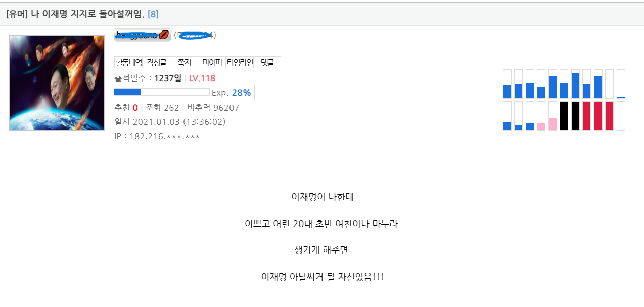644x307 pixels.
Task: Select the rightmost red bar in the bottom row
Action: 609,116
